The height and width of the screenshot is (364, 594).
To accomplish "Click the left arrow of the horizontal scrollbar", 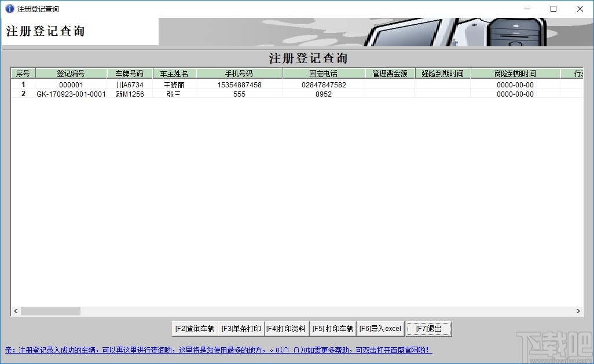I will (15, 311).
